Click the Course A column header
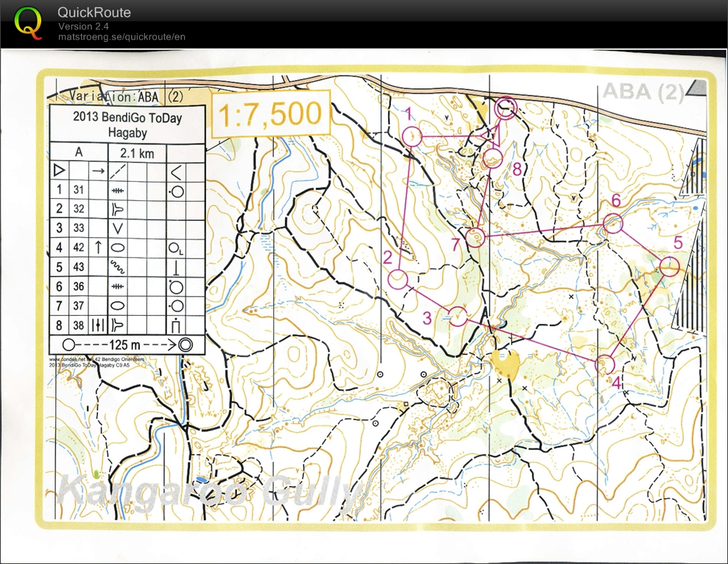Viewport: 728px width, 564px height. click(79, 150)
